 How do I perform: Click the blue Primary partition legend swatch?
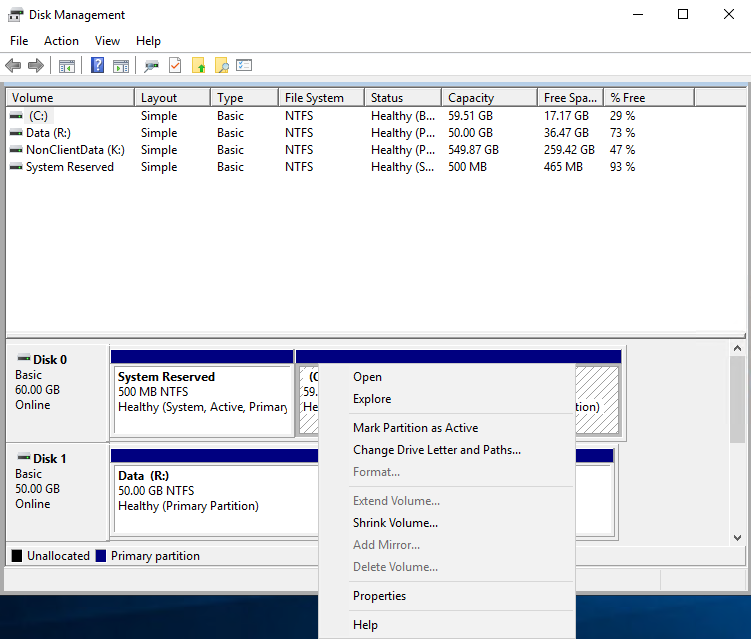click(x=101, y=556)
